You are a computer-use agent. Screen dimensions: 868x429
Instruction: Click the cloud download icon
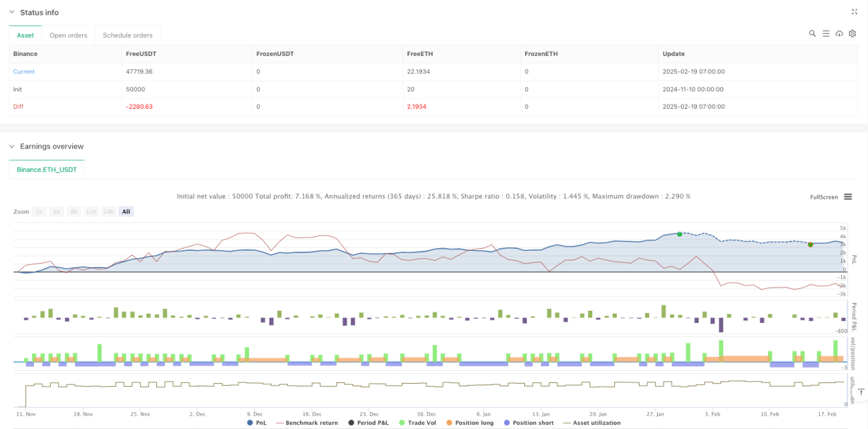tap(839, 33)
